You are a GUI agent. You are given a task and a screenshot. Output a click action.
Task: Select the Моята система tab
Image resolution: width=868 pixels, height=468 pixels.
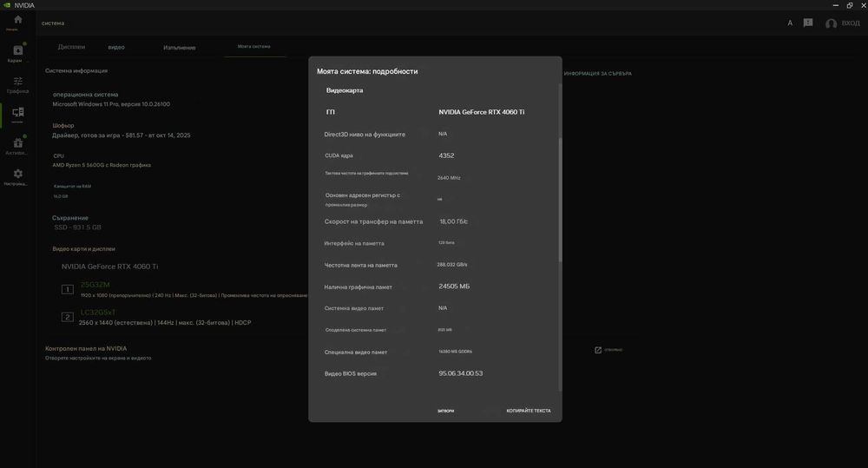tap(254, 47)
